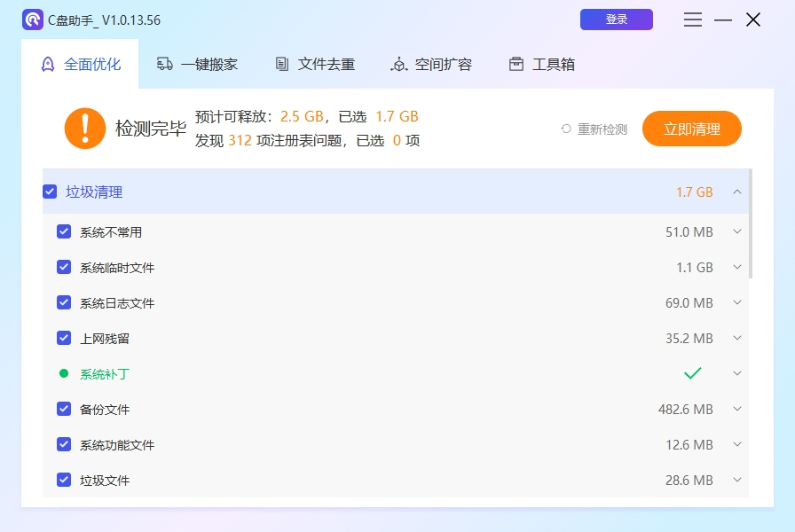This screenshot has height=532, width=795.
Task: Click the truck icon of 一键搬家
Action: click(165, 64)
